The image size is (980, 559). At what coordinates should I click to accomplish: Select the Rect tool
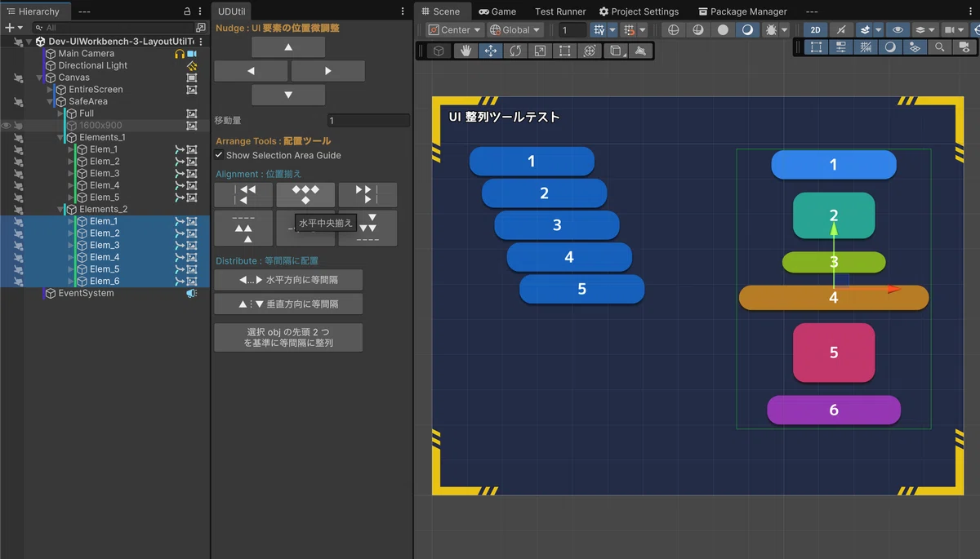(x=564, y=51)
